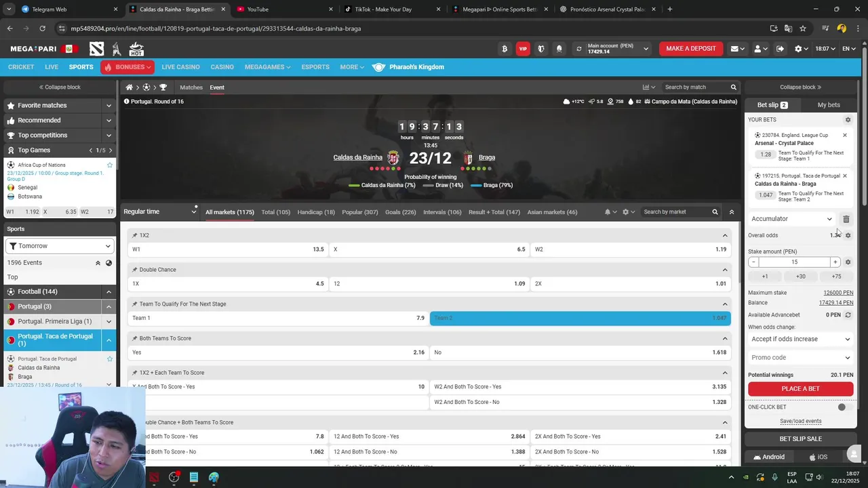Remove Caldas da Rainha - Braga bet

click(x=844, y=176)
